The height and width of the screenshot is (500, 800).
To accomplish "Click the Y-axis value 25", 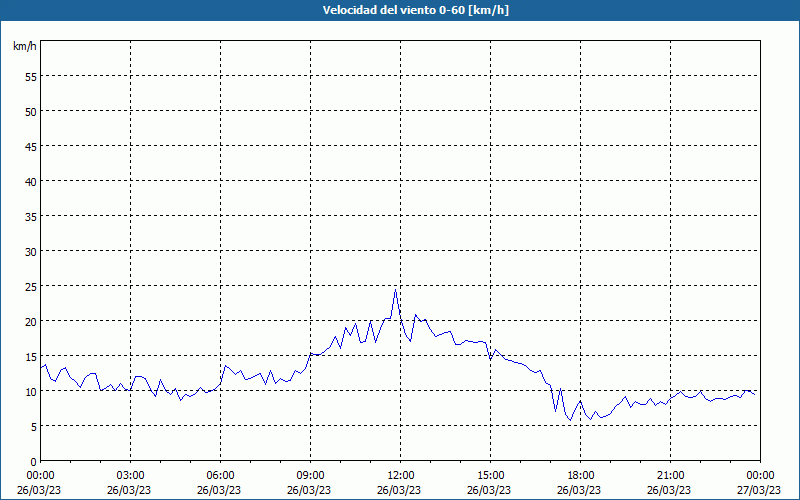I will click(x=31, y=286).
